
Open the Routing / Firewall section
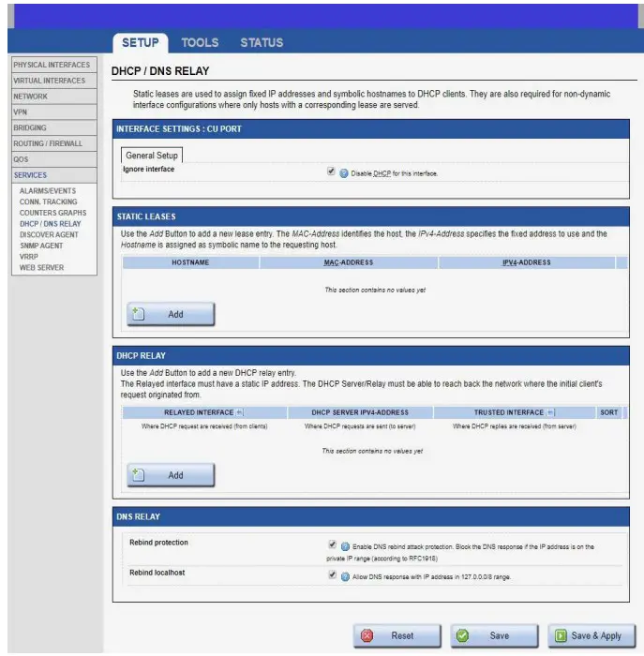[54, 143]
